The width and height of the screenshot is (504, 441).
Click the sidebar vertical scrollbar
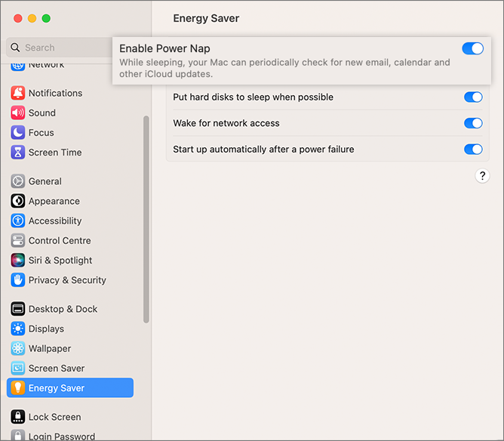tap(146, 219)
